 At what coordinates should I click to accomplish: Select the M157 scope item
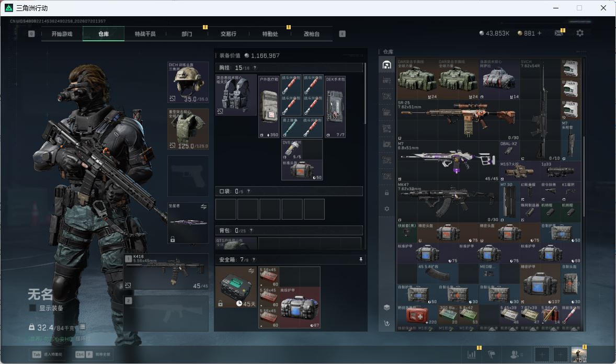click(519, 172)
